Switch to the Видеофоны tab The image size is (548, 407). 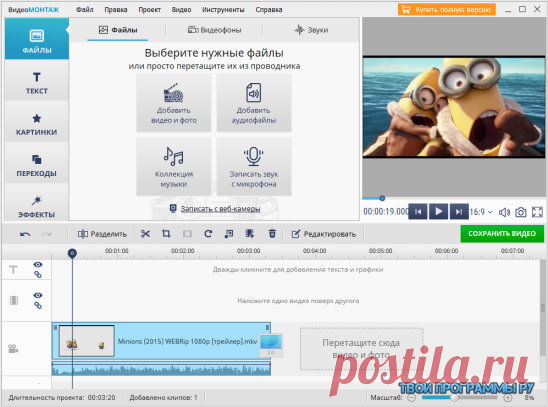click(x=214, y=30)
